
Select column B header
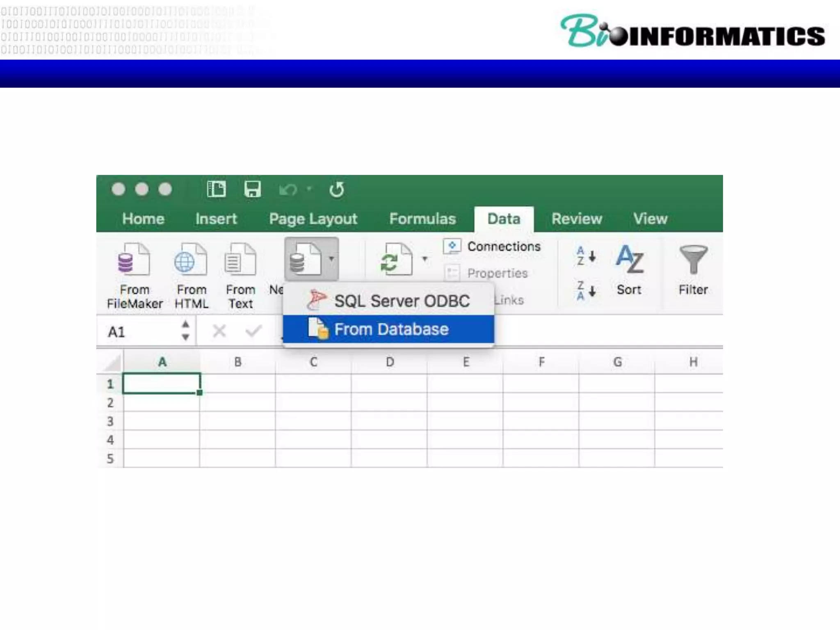[x=237, y=362]
